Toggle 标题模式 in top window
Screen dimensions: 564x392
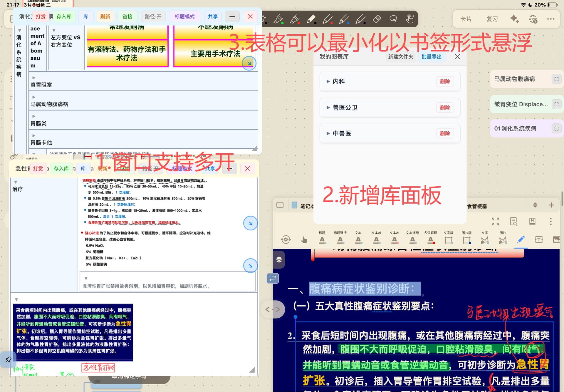pyautogui.click(x=184, y=17)
